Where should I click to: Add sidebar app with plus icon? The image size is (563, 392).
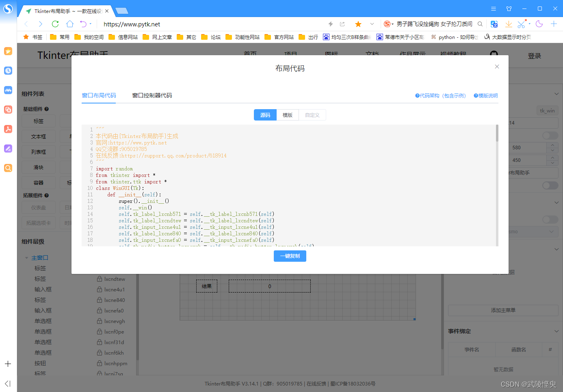coord(8,364)
